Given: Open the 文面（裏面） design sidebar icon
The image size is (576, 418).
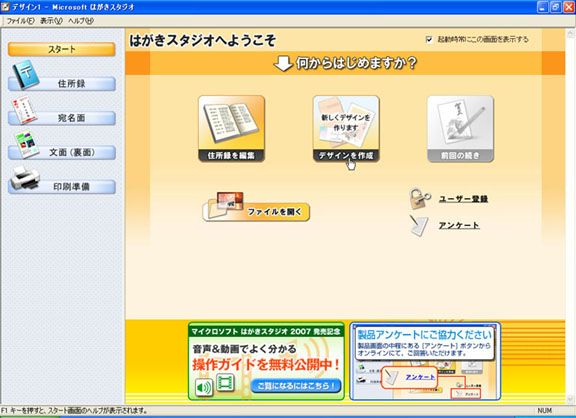Looking at the screenshot, I should point(26,145).
